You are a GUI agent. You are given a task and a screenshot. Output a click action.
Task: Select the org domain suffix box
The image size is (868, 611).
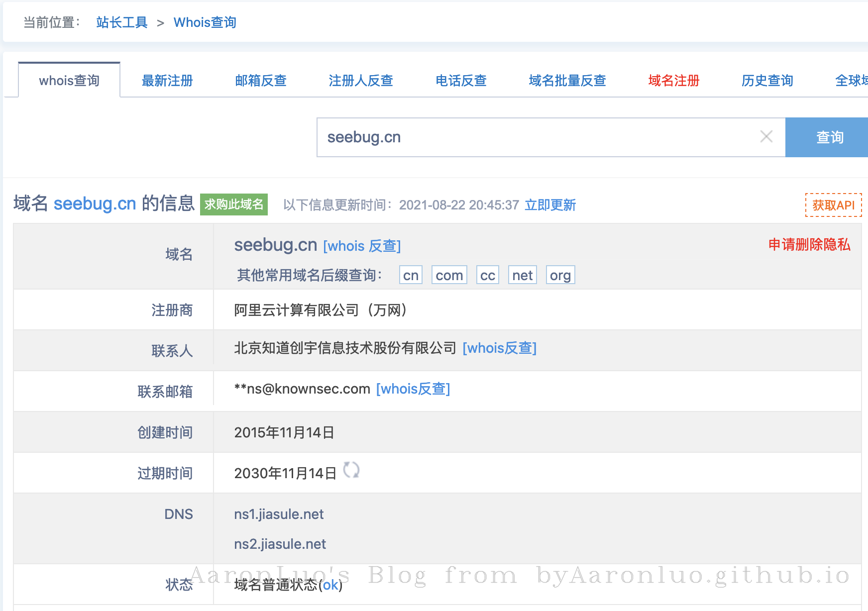click(x=560, y=275)
